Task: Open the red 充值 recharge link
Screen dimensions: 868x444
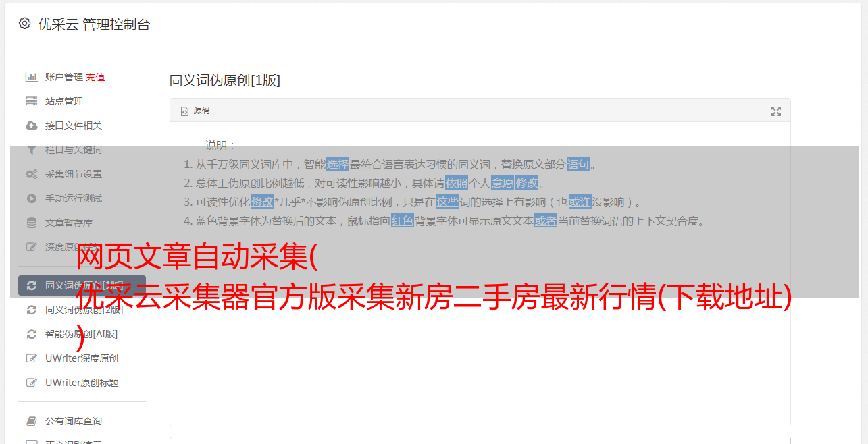Action: [x=95, y=77]
